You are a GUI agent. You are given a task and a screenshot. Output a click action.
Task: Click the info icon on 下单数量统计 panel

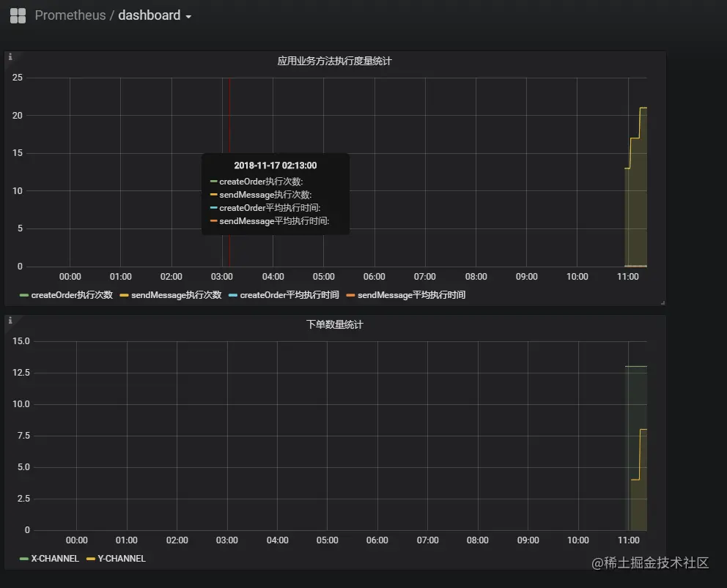pos(9,320)
